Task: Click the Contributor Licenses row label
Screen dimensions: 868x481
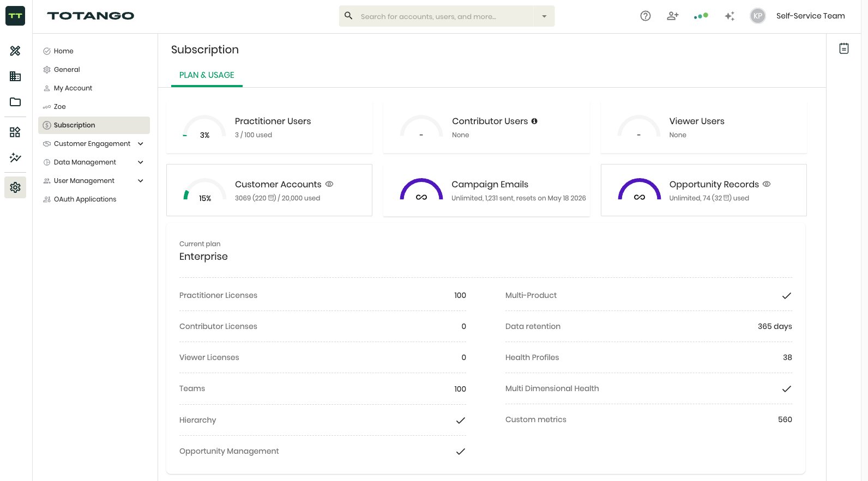Action: (218, 326)
